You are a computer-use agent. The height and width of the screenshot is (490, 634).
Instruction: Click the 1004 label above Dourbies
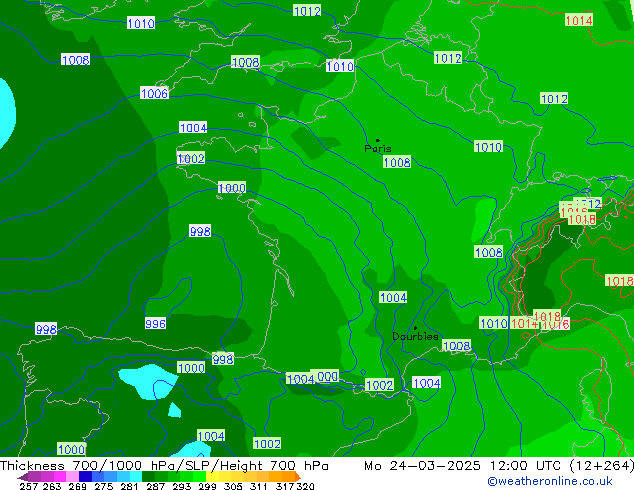(x=393, y=297)
